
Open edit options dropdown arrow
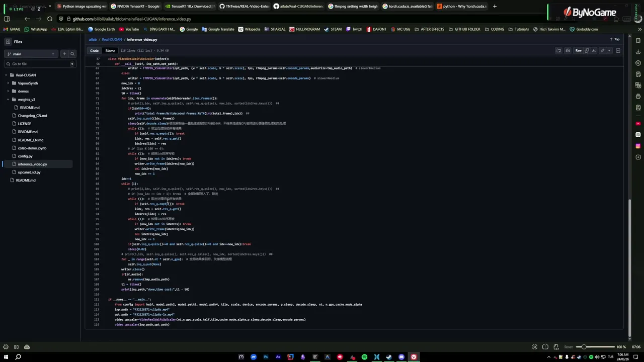pyautogui.click(x=609, y=51)
